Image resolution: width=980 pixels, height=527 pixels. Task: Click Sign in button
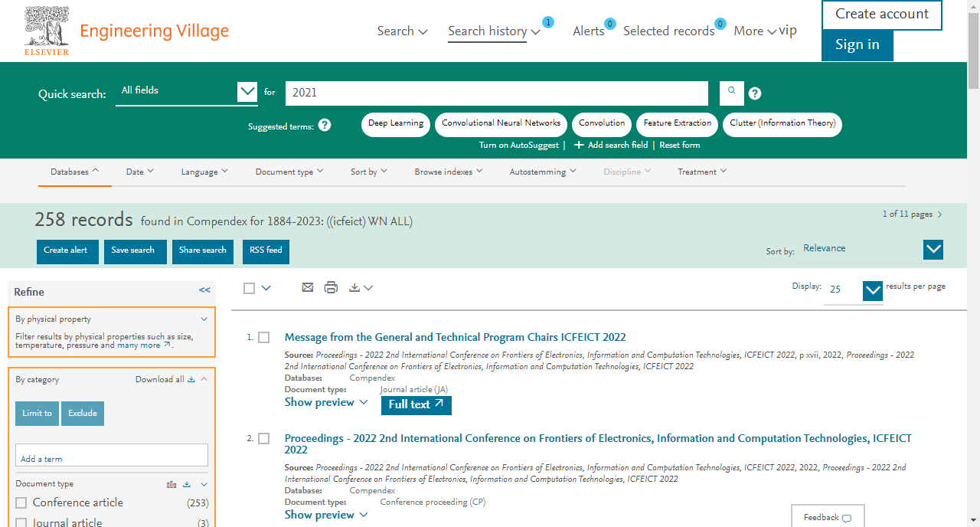[857, 45]
